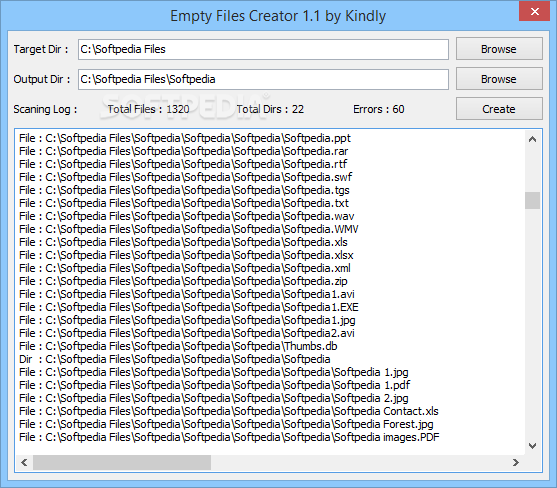The height and width of the screenshot is (488, 557).
Task: Close the Empty Files Creator window
Action: tap(535, 11)
